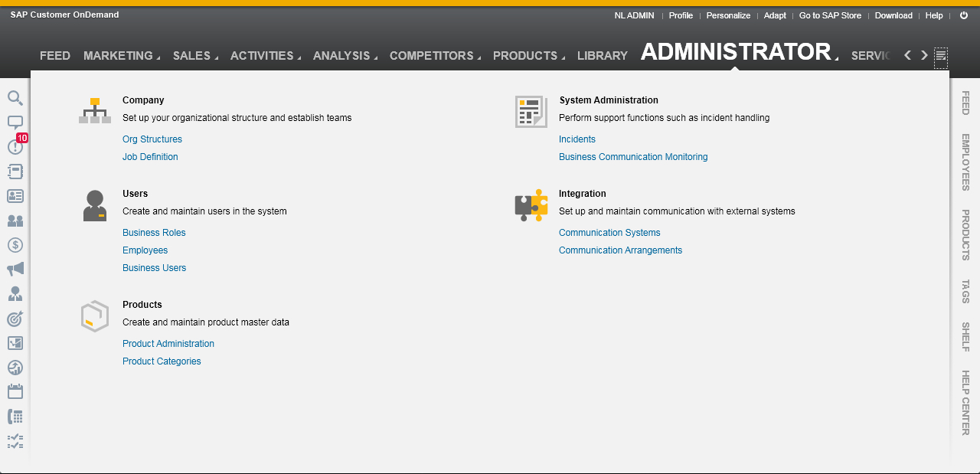980x474 pixels.
Task: Open Communication Systems link
Action: point(609,233)
